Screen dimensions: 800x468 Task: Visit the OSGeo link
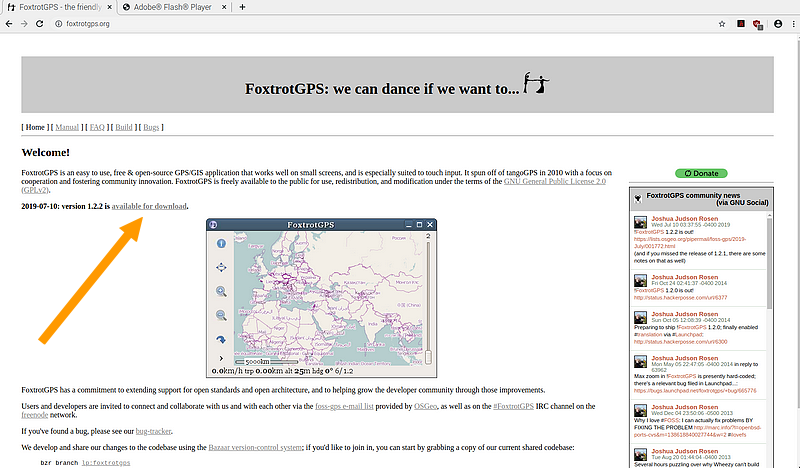[426, 406]
